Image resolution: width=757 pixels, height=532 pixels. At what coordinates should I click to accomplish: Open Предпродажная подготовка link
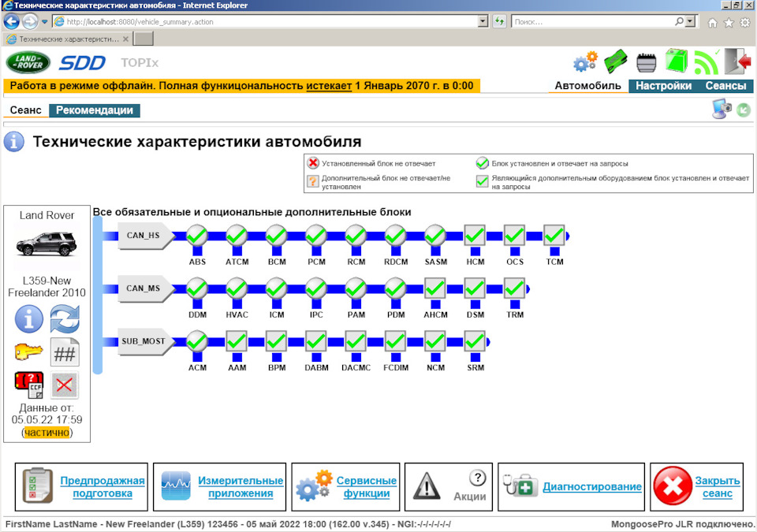(103, 486)
